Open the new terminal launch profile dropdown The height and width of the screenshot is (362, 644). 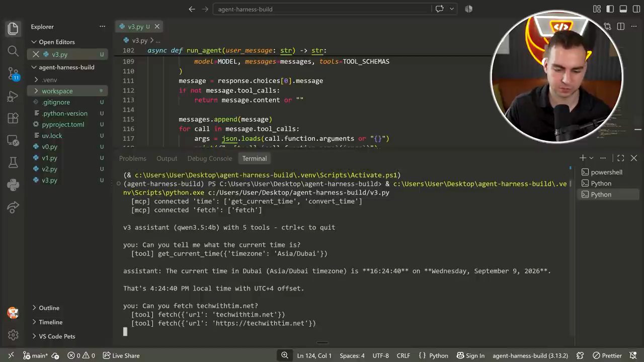pyautogui.click(x=591, y=158)
